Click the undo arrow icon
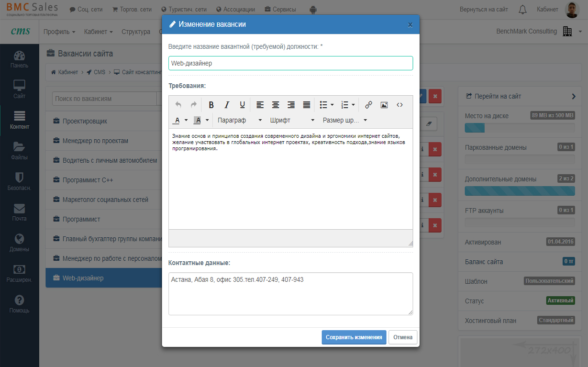This screenshot has width=588, height=367. coord(178,105)
